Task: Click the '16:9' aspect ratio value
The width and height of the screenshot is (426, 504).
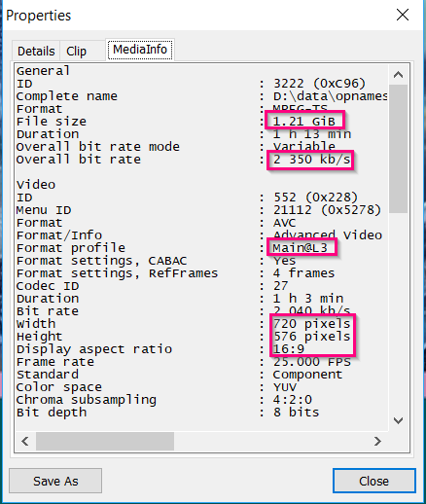Action: [289, 349]
